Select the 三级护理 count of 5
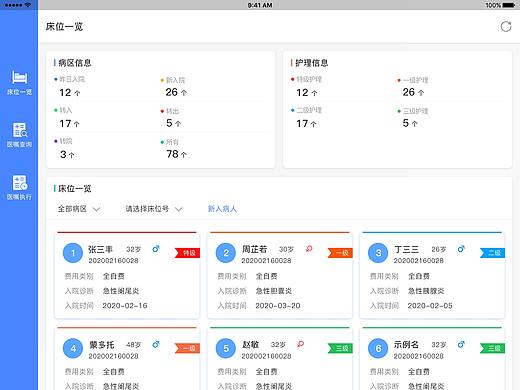This screenshot has width=520, height=390. point(410,123)
